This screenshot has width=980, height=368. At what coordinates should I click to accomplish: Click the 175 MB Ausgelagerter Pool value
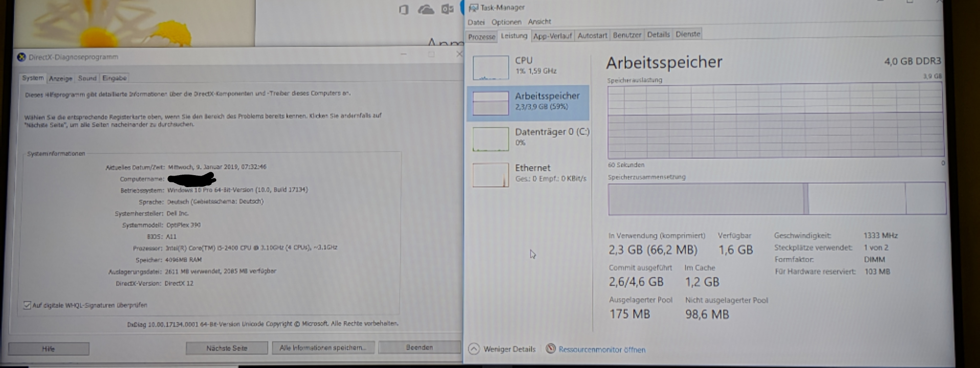629,314
